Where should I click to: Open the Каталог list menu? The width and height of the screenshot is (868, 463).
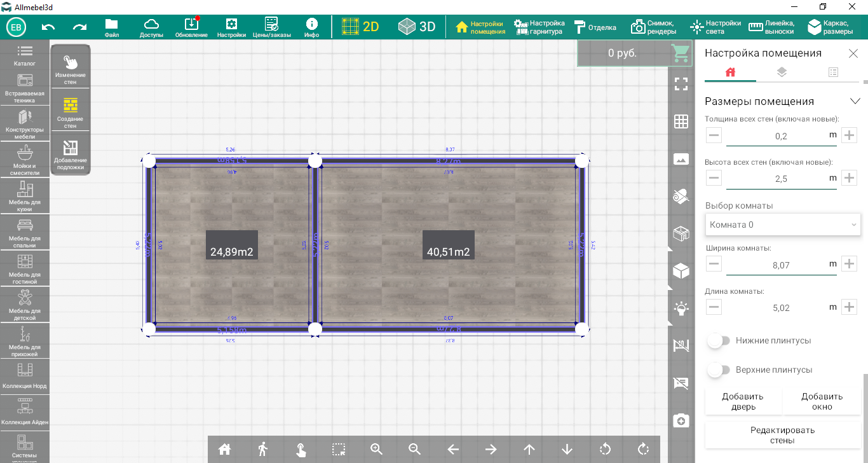(x=25, y=55)
